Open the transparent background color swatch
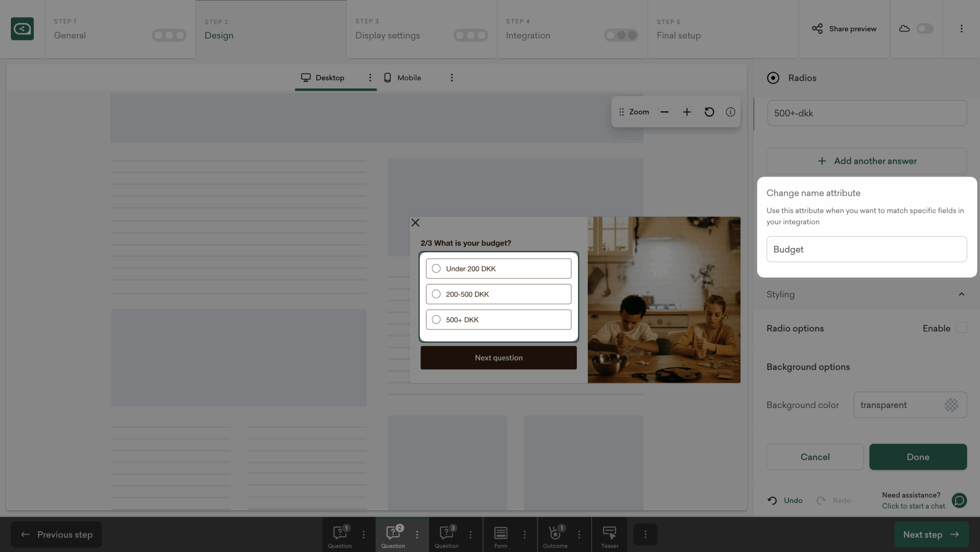Viewport: 980px width, 552px height. (x=951, y=405)
